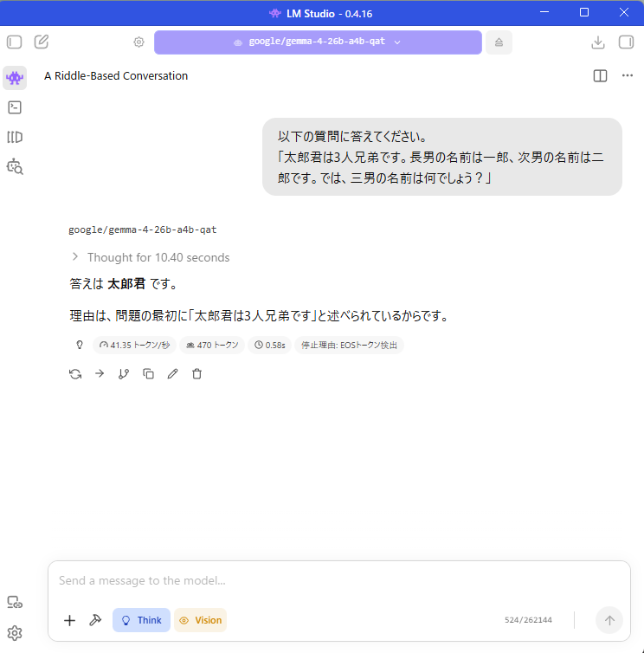644x653 pixels.
Task: Open the downloads icon in the top bar
Action: click(598, 42)
